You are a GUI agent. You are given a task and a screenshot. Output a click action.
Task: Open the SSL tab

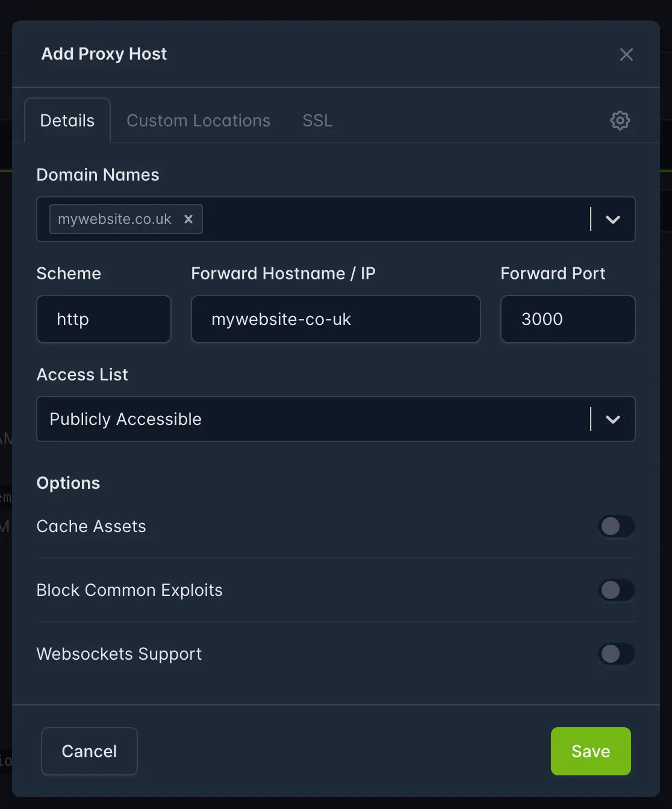(x=317, y=121)
